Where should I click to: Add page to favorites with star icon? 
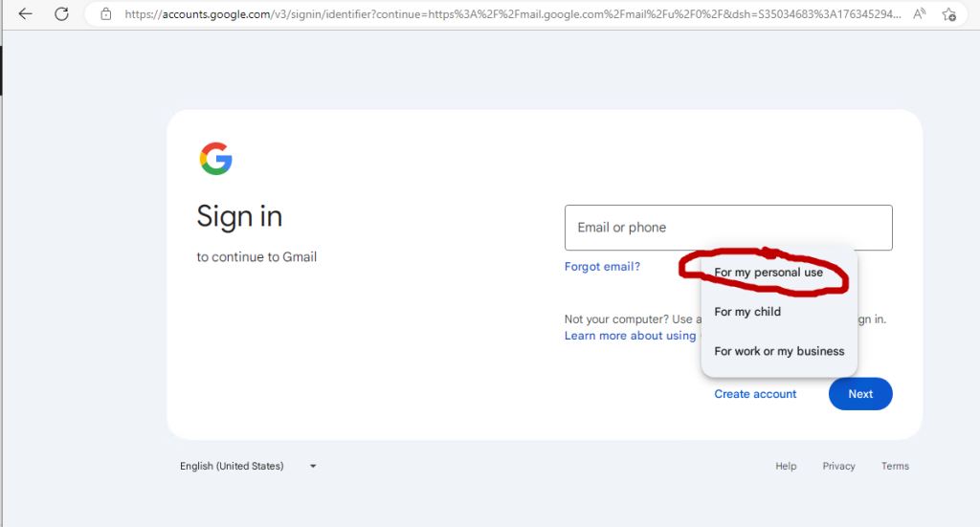948,14
